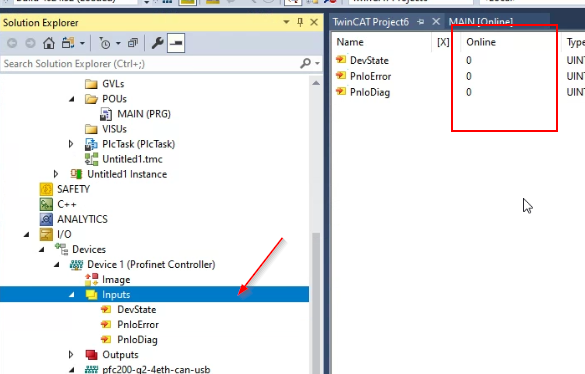585x374 pixels.
Task: Click the Online value of DevState
Action: pyautogui.click(x=469, y=60)
